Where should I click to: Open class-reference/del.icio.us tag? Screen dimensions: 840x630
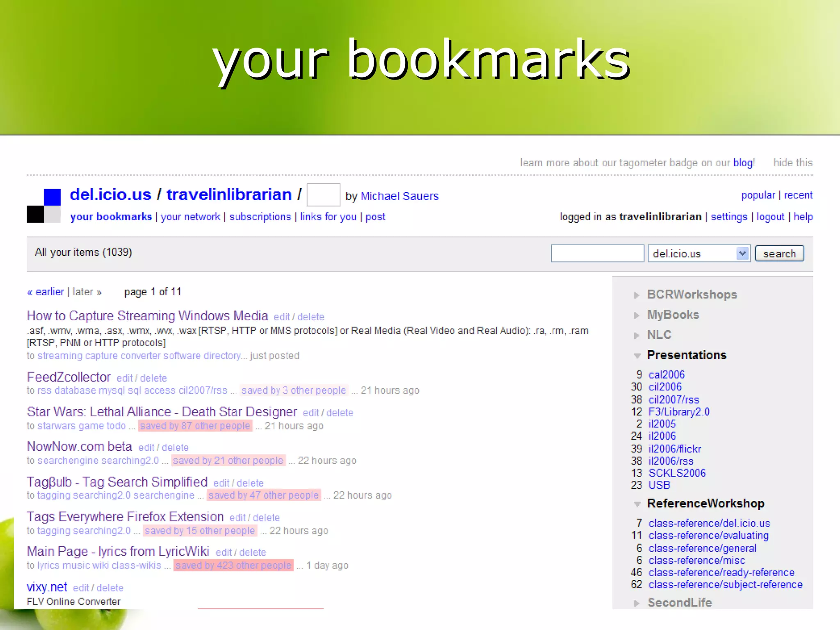coord(709,523)
